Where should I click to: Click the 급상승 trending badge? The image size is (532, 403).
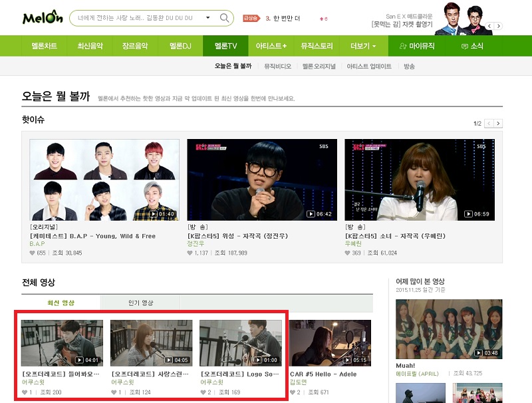(x=251, y=19)
